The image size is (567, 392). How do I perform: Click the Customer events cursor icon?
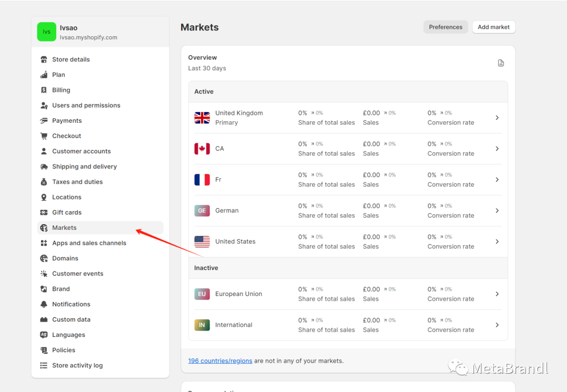coord(44,273)
